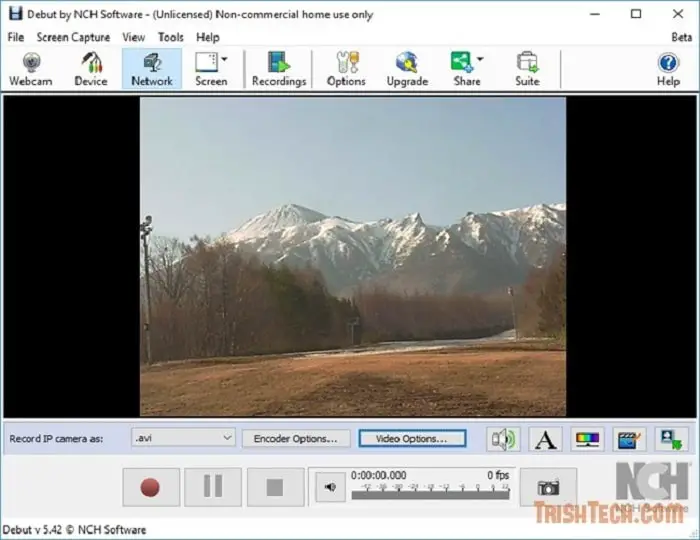
Task: Click the Debut v 5.42 status text
Action: [x=75, y=530]
